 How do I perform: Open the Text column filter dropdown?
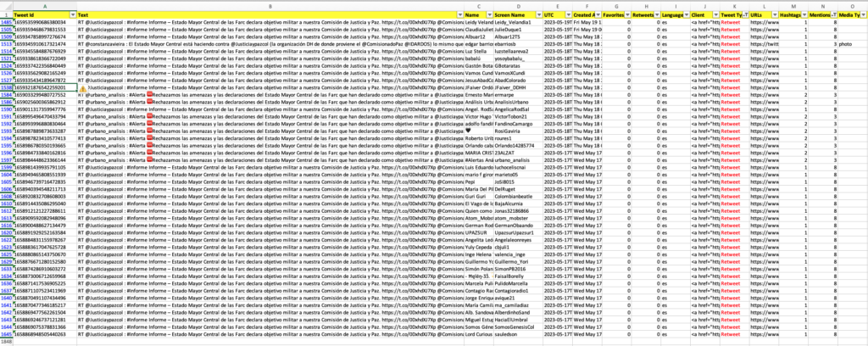(458, 15)
